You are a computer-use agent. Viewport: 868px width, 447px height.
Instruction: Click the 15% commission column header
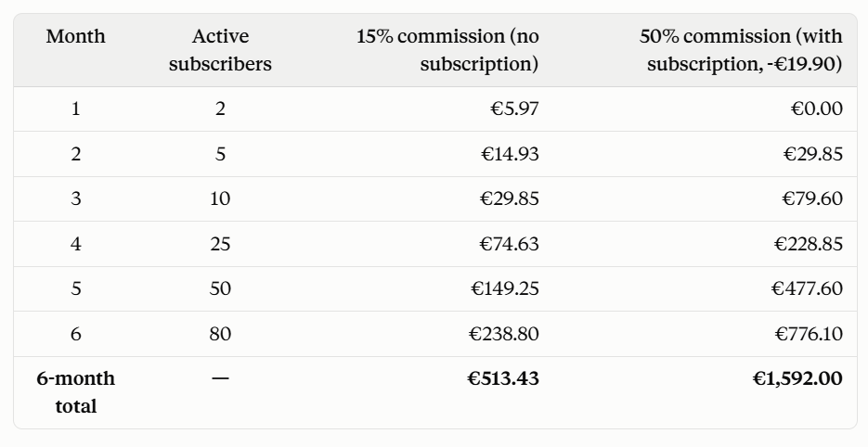coord(447,50)
